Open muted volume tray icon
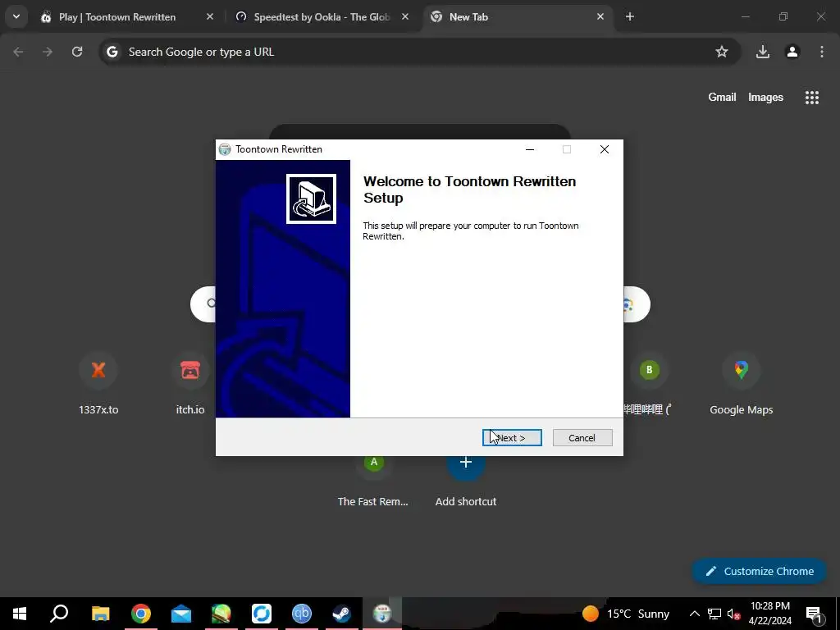The image size is (840, 630). [733, 614]
